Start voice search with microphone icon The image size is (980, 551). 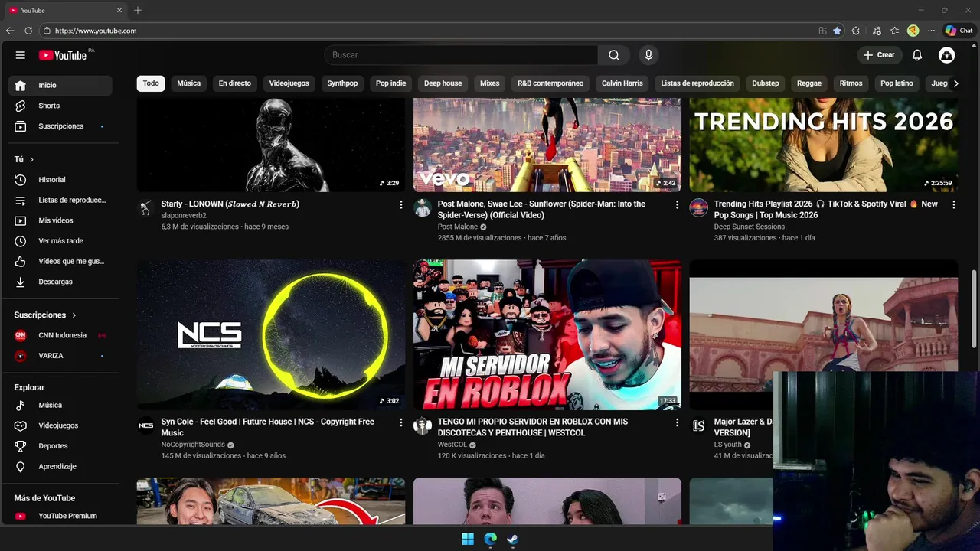pos(648,55)
